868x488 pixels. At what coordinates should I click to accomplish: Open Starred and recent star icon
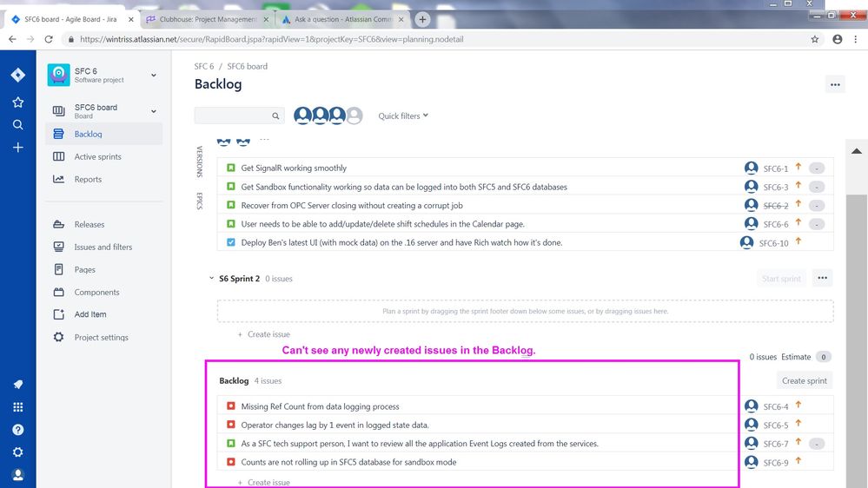click(17, 102)
